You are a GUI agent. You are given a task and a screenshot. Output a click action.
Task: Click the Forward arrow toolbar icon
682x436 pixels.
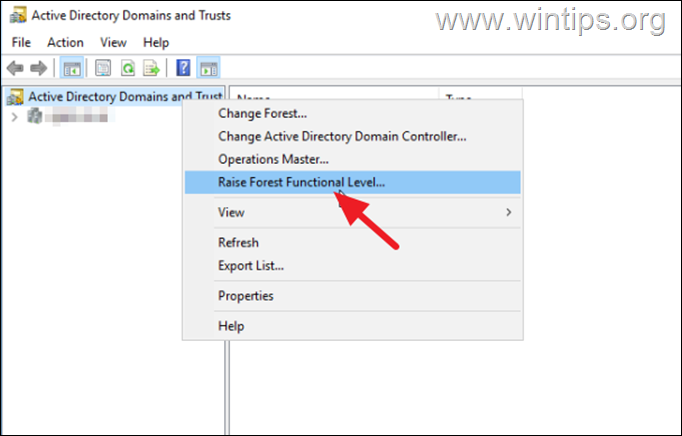[39, 68]
